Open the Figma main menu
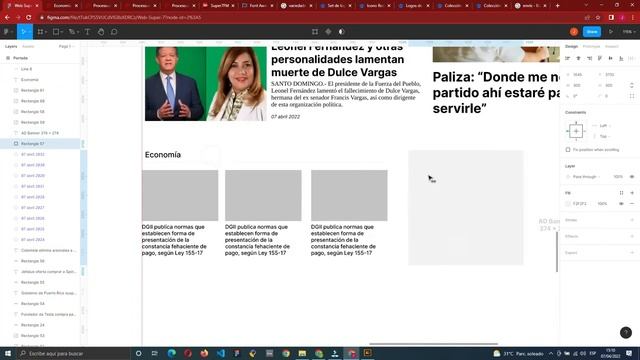Viewport: 640px width, 360px height. (6, 31)
